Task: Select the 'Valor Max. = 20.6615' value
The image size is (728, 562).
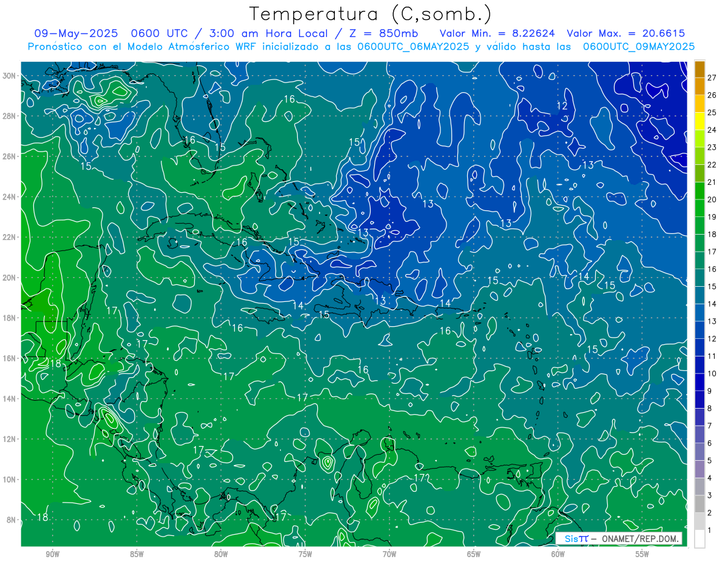Action: click(625, 33)
